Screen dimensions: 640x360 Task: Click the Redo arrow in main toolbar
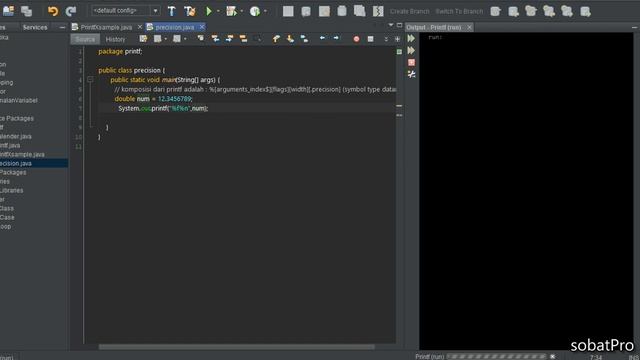tap(71, 11)
